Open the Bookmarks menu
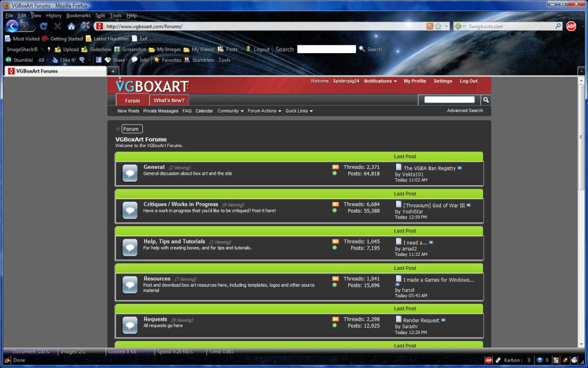Image resolution: width=588 pixels, height=368 pixels. point(78,15)
